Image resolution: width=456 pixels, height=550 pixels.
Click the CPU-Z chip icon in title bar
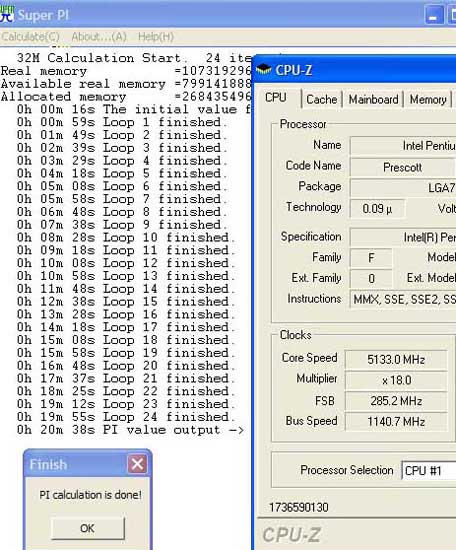click(263, 70)
